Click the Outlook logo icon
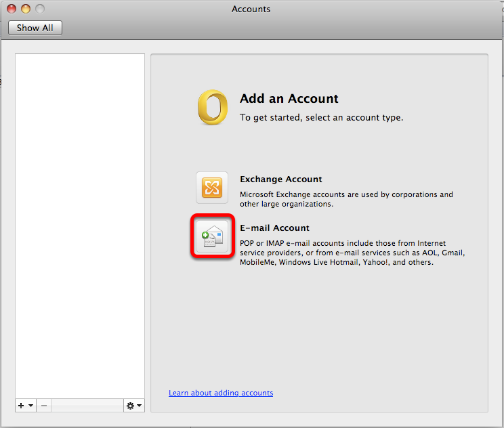 point(213,107)
